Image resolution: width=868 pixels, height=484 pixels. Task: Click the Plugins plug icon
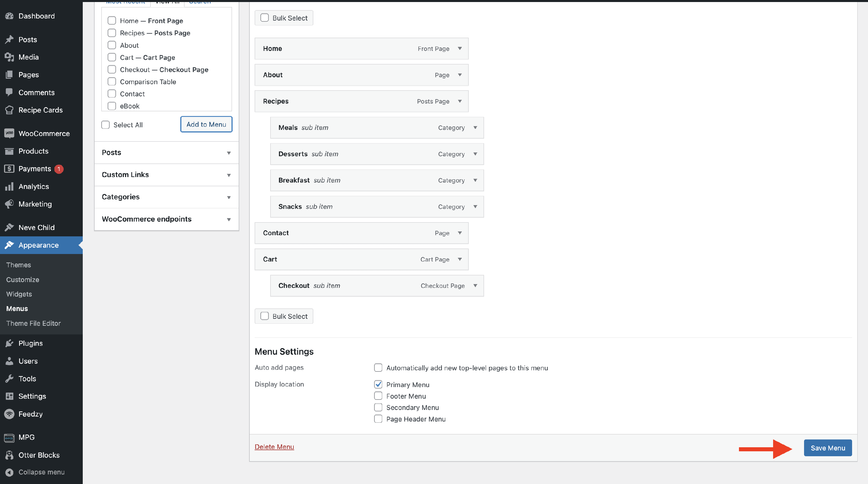click(10, 343)
